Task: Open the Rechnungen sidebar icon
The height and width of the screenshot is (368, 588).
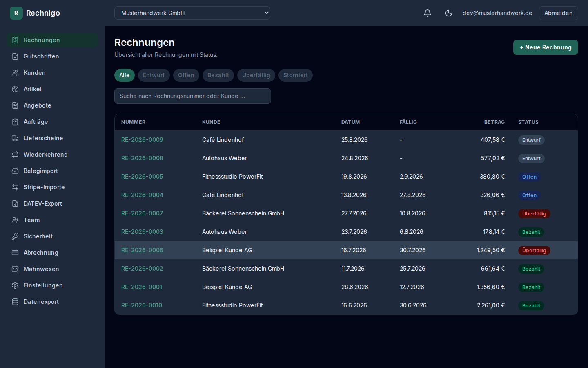Action: point(15,40)
